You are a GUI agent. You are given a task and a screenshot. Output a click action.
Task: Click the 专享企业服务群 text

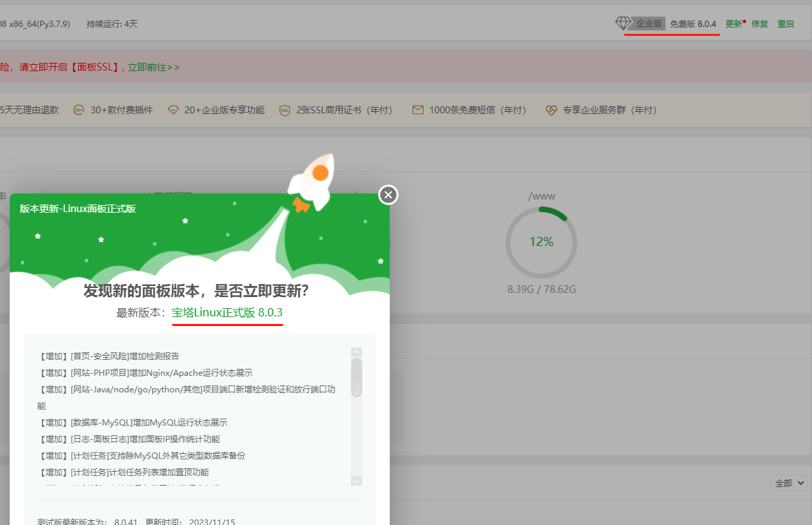[610, 110]
